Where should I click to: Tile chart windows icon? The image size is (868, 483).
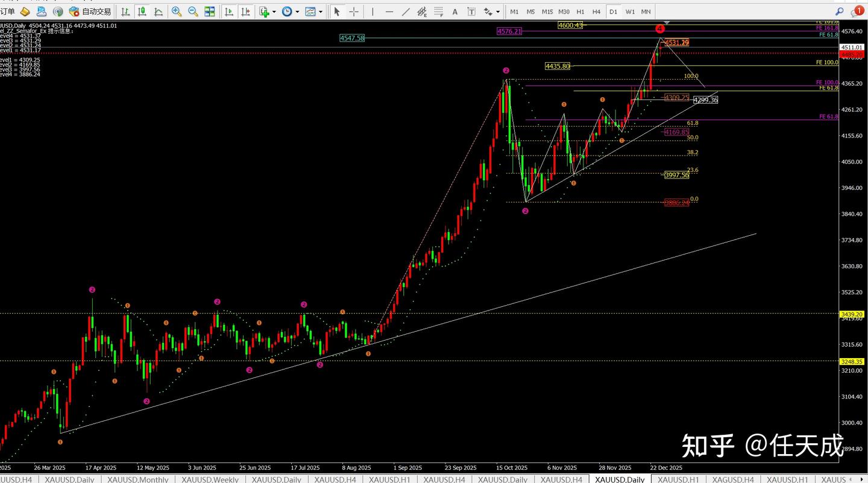(209, 11)
